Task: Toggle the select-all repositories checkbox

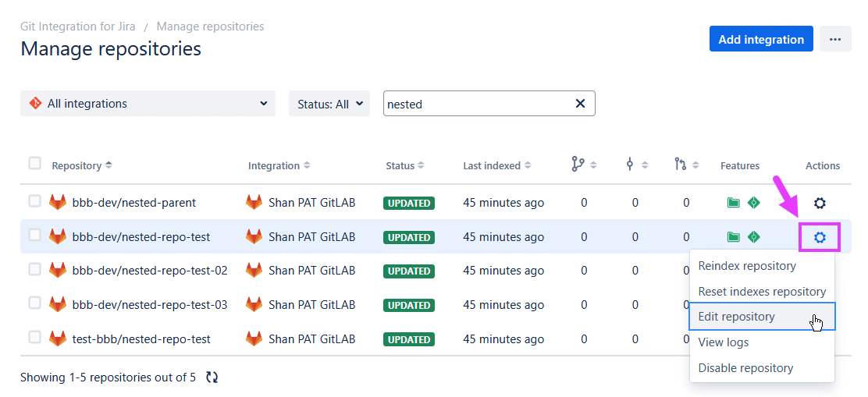Action: click(x=34, y=163)
